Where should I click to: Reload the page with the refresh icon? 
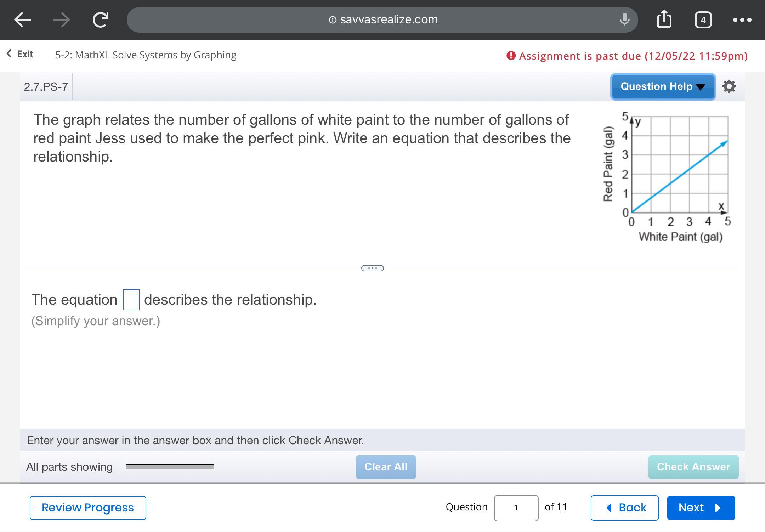click(100, 20)
